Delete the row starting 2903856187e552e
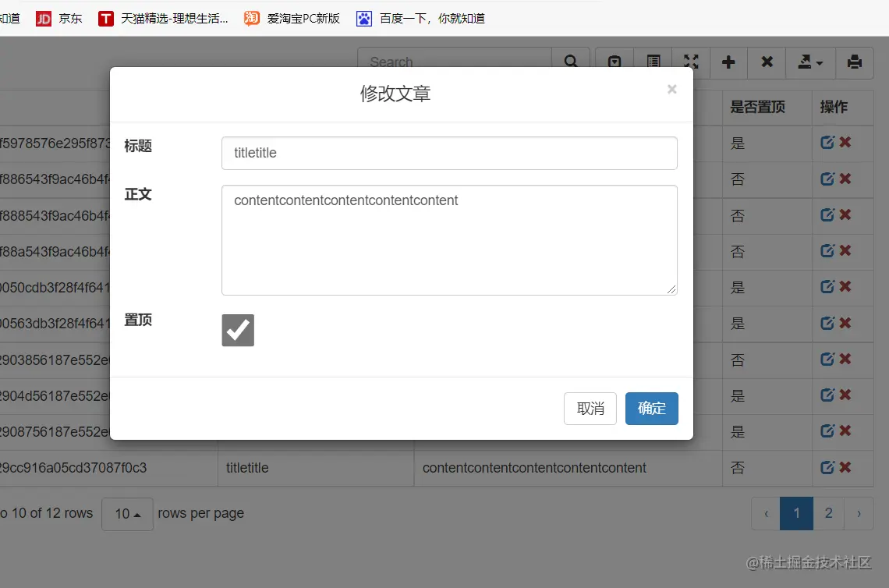889x588 pixels. click(845, 359)
